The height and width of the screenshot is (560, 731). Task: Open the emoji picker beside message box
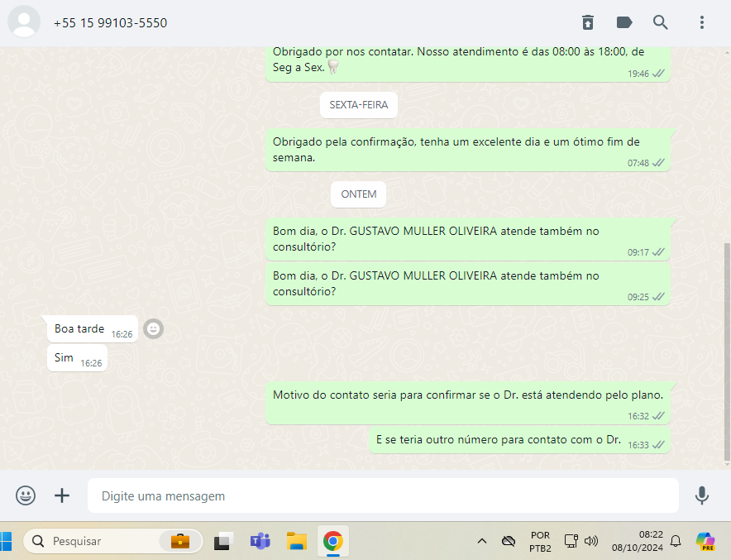(x=26, y=495)
